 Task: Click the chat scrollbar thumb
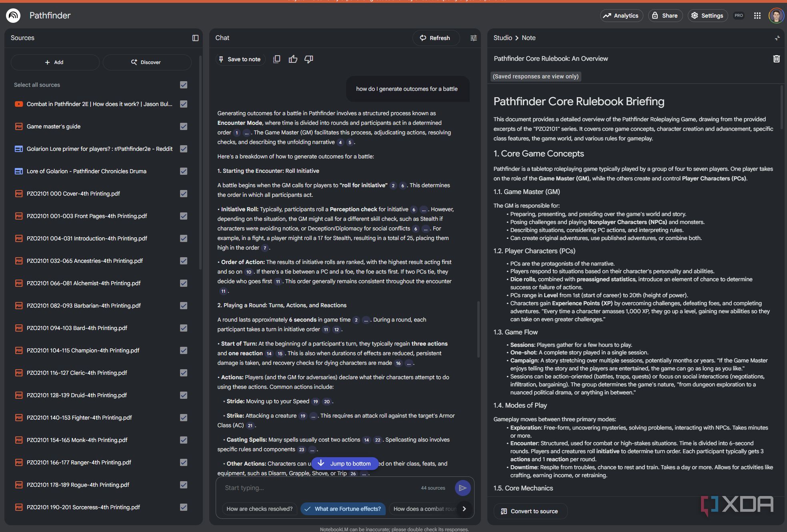point(479,329)
